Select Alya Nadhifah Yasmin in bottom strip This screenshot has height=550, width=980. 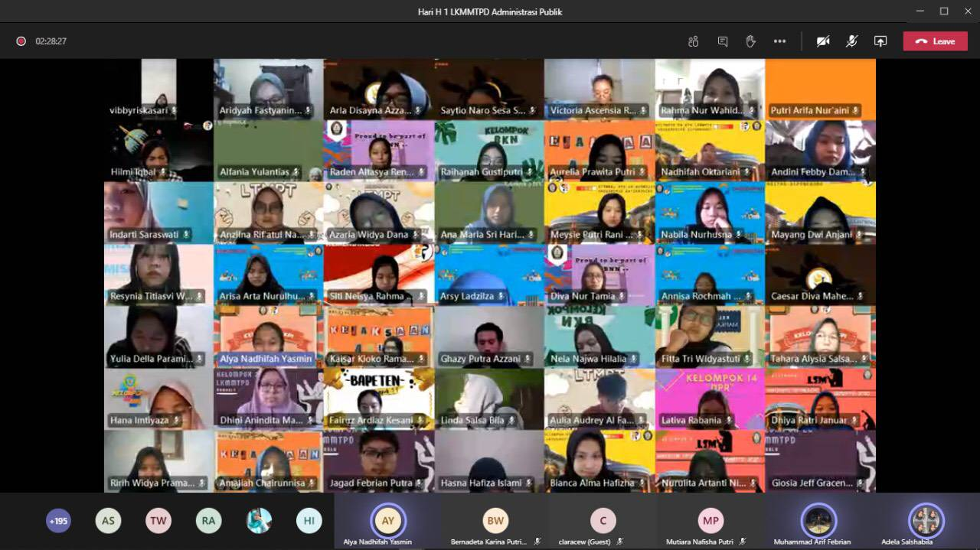point(387,522)
